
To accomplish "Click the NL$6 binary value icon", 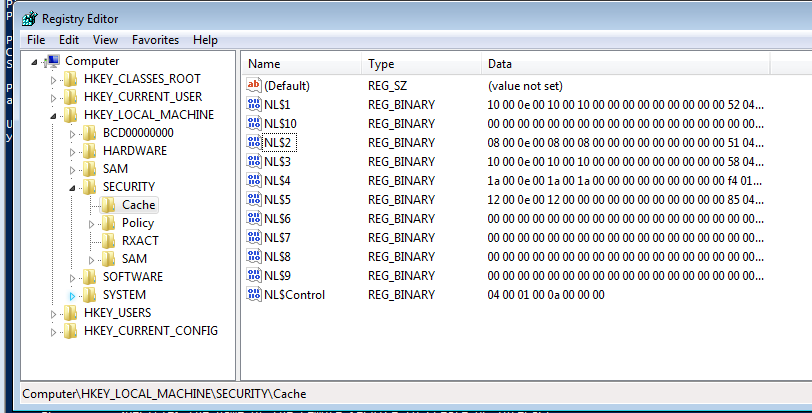I will [254, 218].
